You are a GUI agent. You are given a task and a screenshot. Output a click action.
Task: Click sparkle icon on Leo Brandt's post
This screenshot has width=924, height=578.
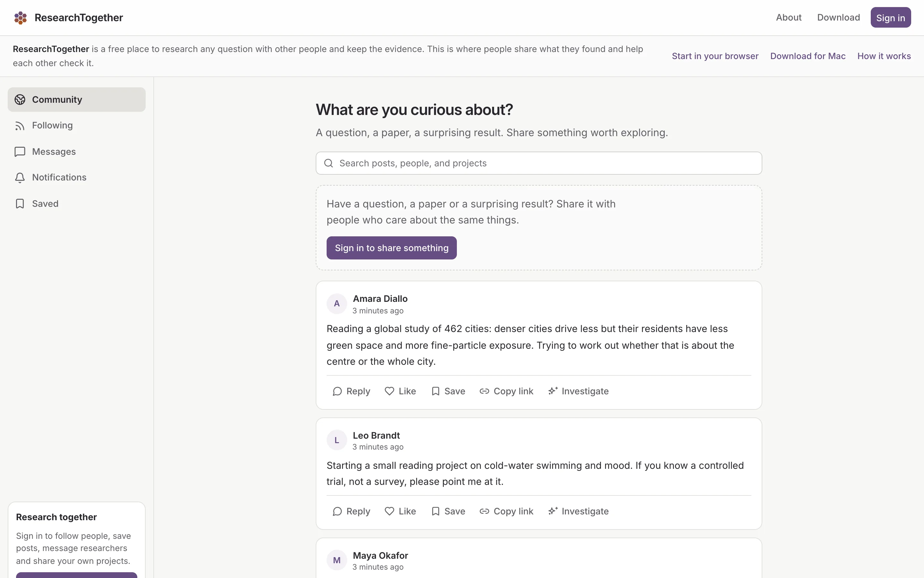point(552,511)
